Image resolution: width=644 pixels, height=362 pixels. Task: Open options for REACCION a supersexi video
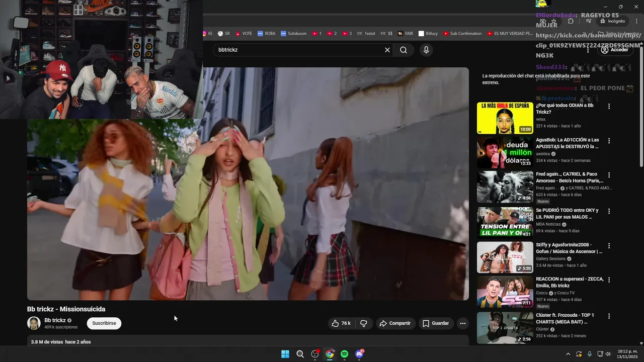pyautogui.click(x=609, y=280)
